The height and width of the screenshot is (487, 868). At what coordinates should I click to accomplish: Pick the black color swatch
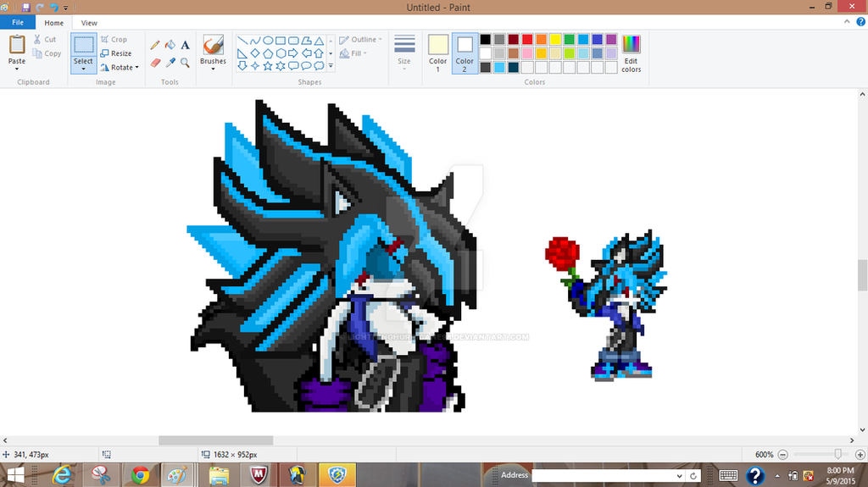point(486,39)
